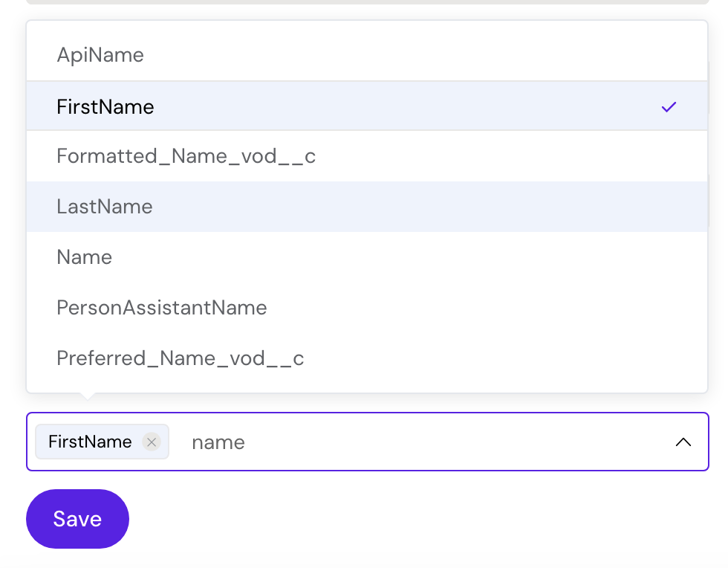Image resolution: width=728 pixels, height=568 pixels.
Task: Click the purple checkmark beside FirstName
Action: click(669, 107)
